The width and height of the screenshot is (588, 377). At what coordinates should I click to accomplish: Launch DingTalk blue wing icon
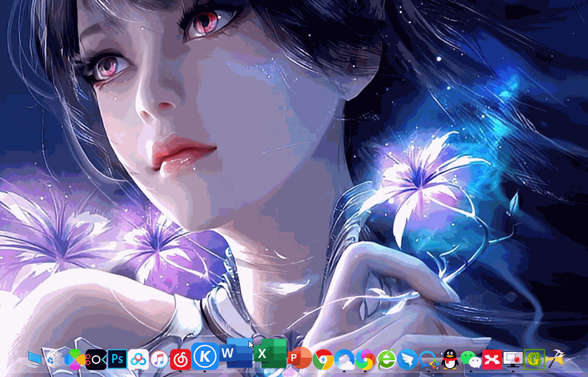click(x=408, y=359)
